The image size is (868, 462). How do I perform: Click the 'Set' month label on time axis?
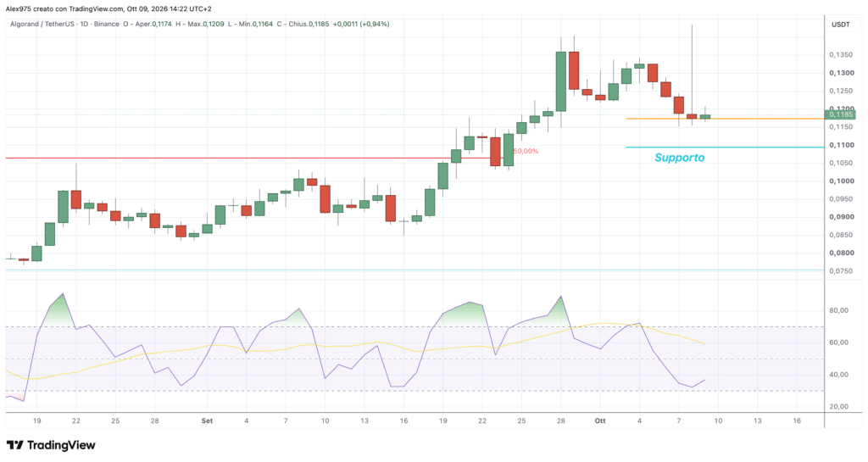click(x=207, y=421)
